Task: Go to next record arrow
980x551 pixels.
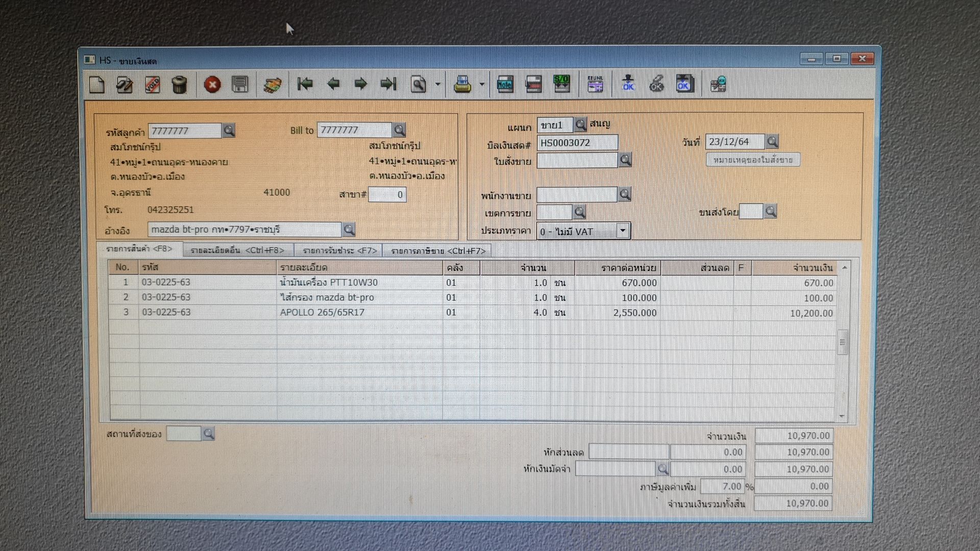Action: point(361,84)
